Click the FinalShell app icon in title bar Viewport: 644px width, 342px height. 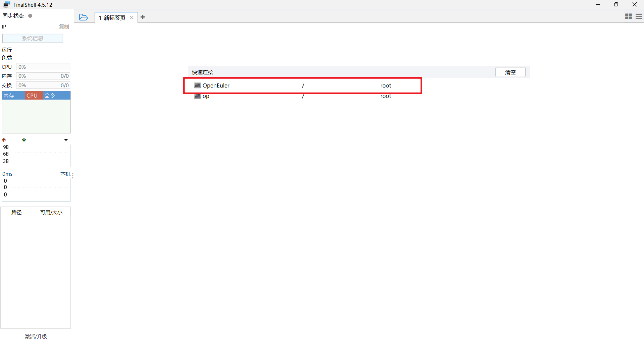pyautogui.click(x=6, y=5)
